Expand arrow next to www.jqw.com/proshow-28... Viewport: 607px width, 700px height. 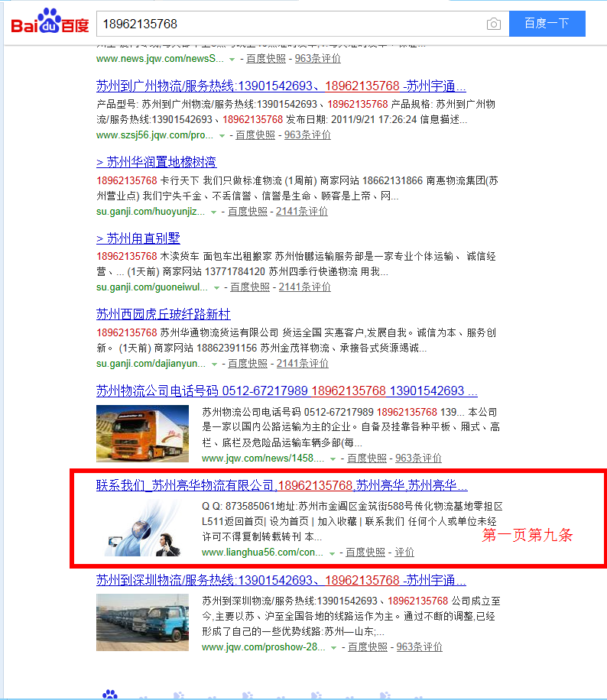[333, 648]
